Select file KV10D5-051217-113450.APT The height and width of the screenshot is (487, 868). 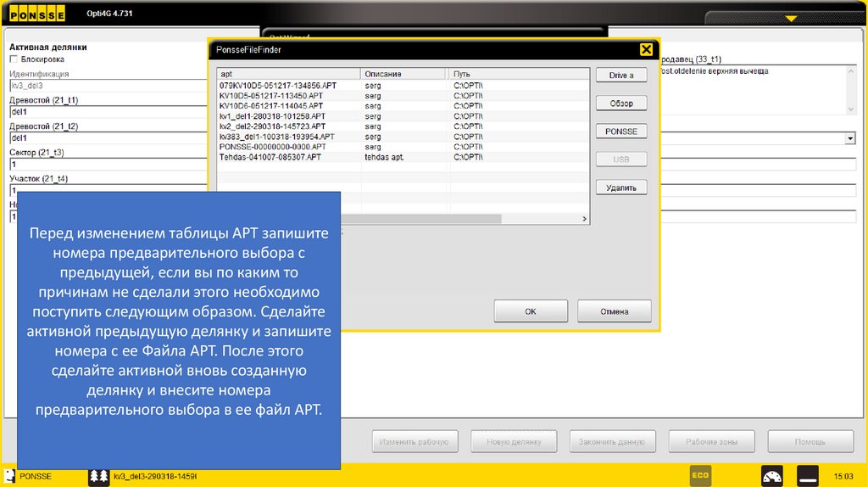(270, 96)
